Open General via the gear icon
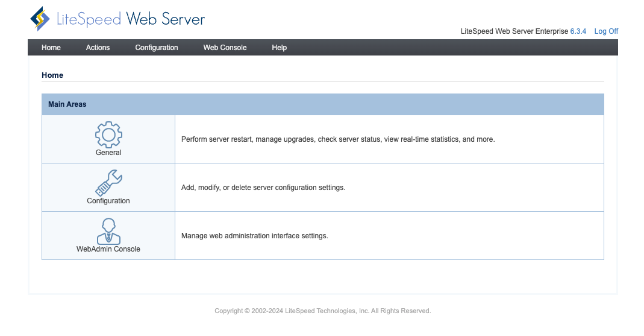Screen dimensions: 644x336 click(x=108, y=134)
